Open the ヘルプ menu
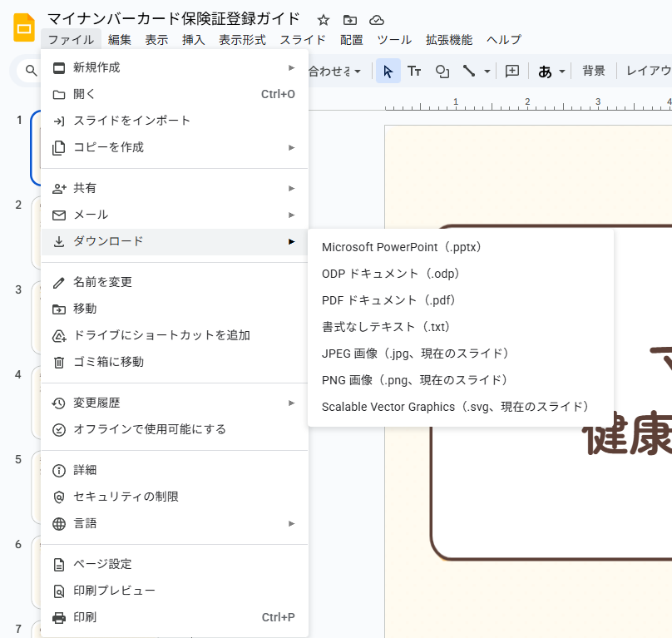 click(x=503, y=40)
